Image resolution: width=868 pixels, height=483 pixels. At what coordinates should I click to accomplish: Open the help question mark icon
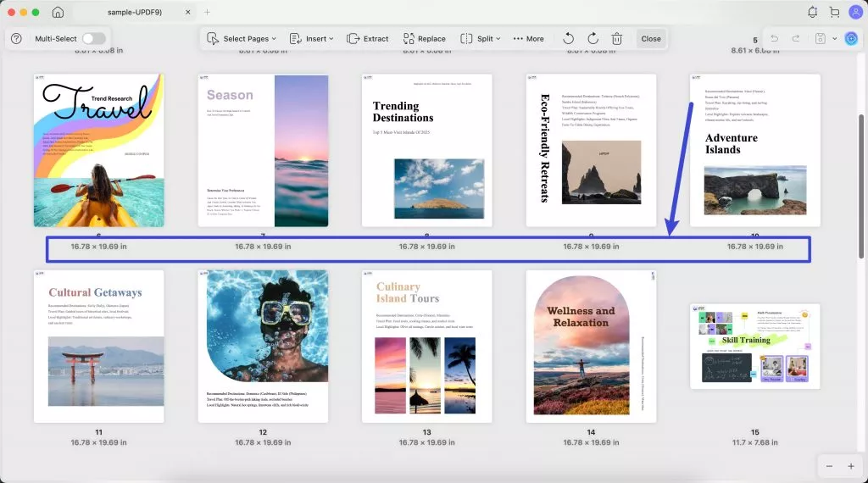(17, 39)
